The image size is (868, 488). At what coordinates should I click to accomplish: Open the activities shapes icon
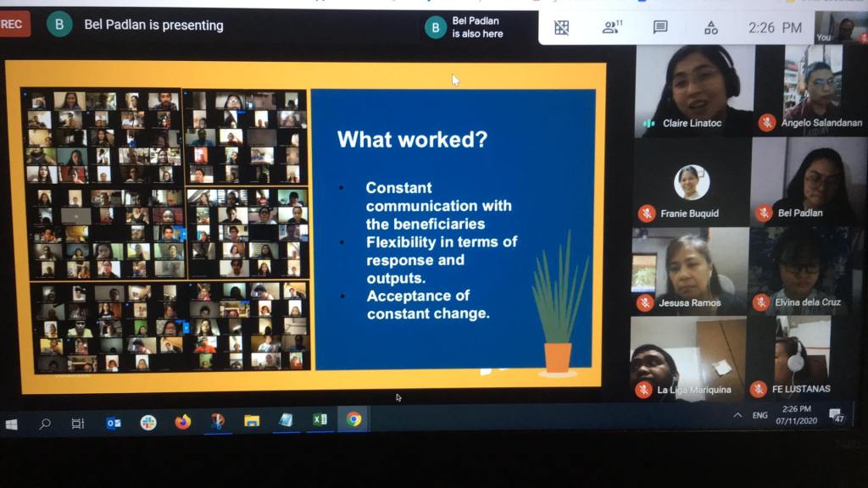pos(711,28)
